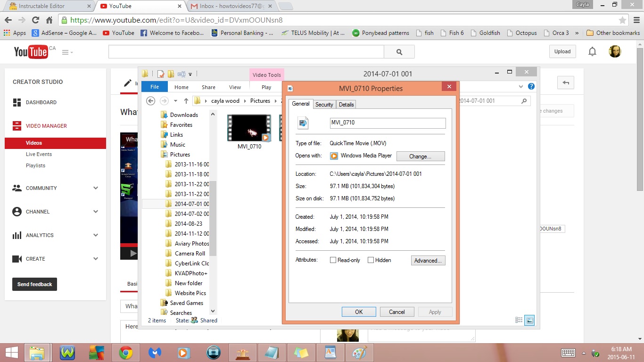Toggle the Read-only attribute checkbox

pyautogui.click(x=333, y=260)
